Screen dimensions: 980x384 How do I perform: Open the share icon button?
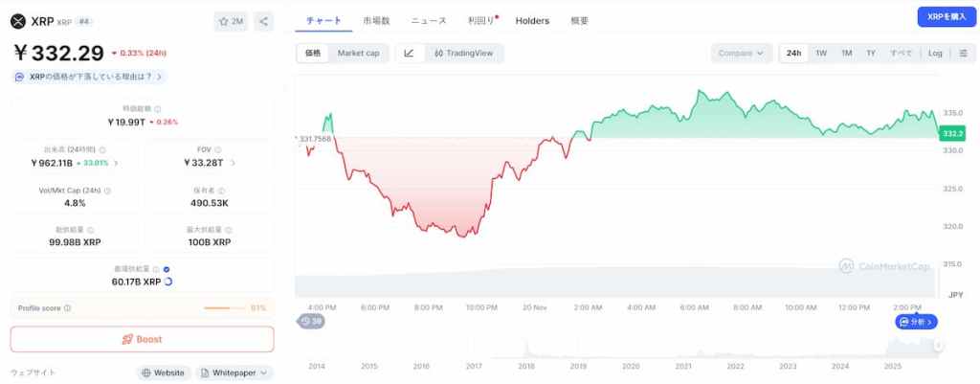[264, 21]
